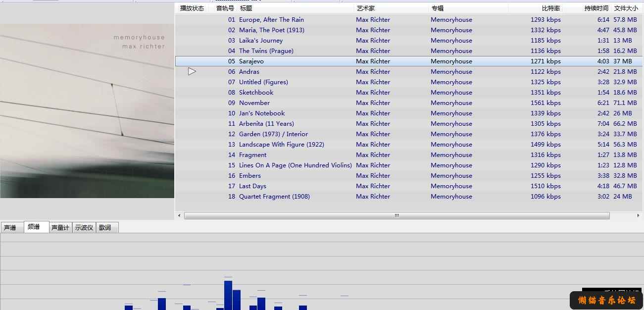Viewport: 644px width, 310px height.
Task: Click the 71.1 MB file size cell
Action: tap(625, 103)
